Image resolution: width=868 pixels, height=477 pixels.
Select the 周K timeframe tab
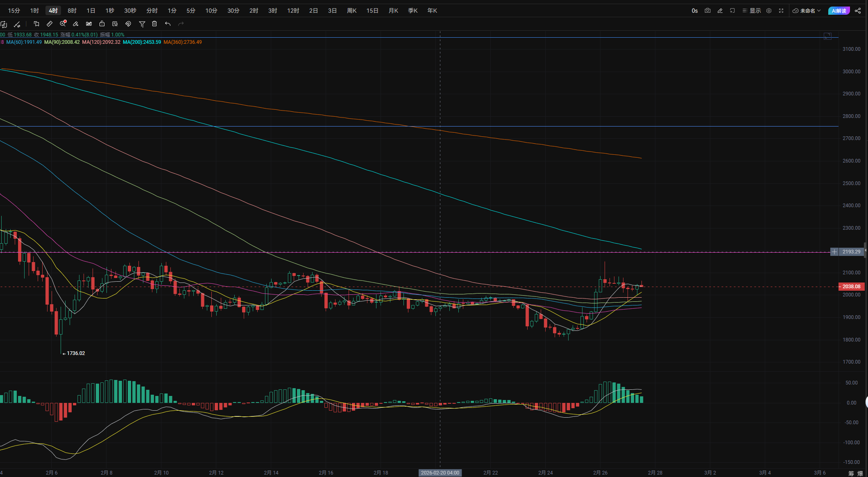[351, 11]
